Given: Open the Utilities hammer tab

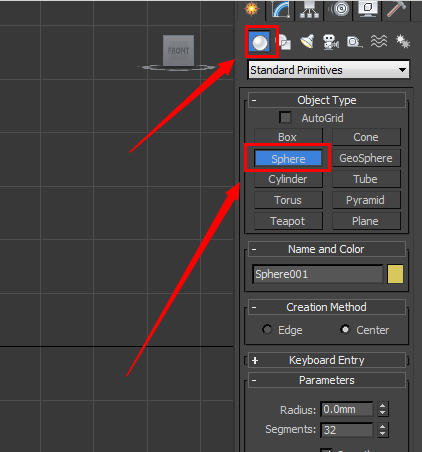Looking at the screenshot, I should coord(397,9).
